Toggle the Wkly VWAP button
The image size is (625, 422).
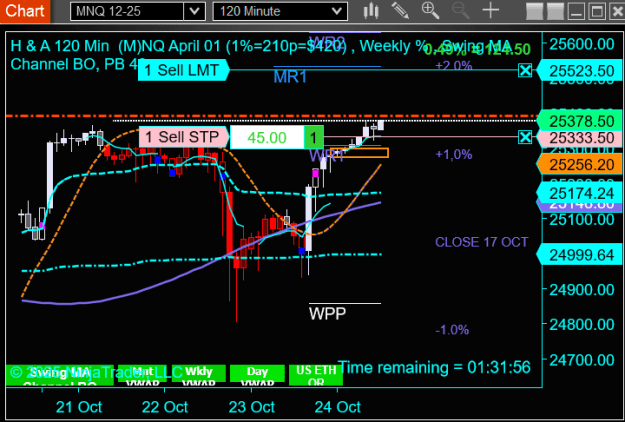(199, 374)
